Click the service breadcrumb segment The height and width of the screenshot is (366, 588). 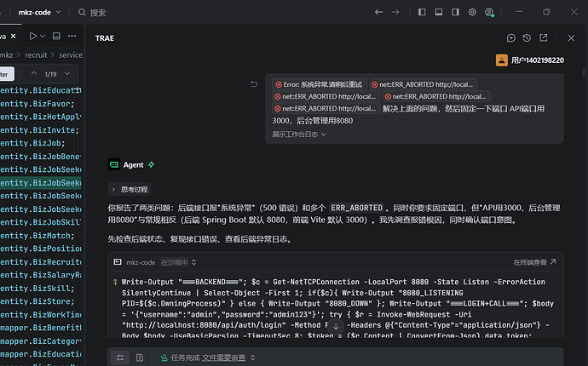71,55
